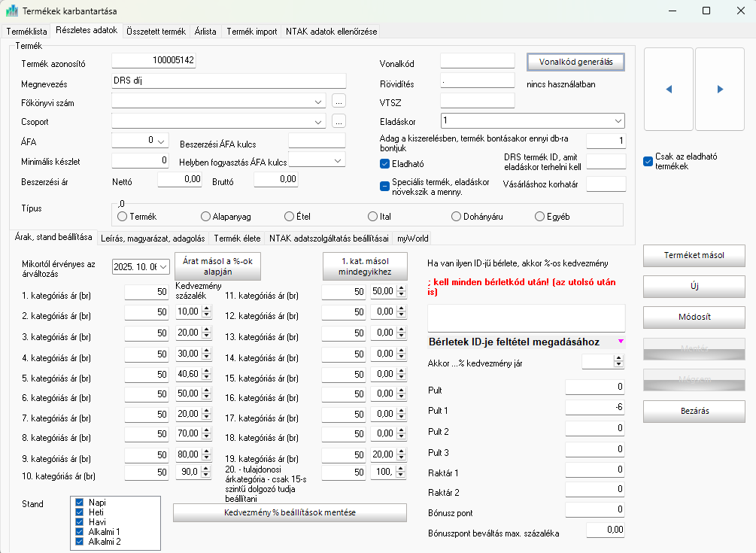Click ellipsis button next to Csoport
The height and width of the screenshot is (553, 756).
tap(339, 121)
